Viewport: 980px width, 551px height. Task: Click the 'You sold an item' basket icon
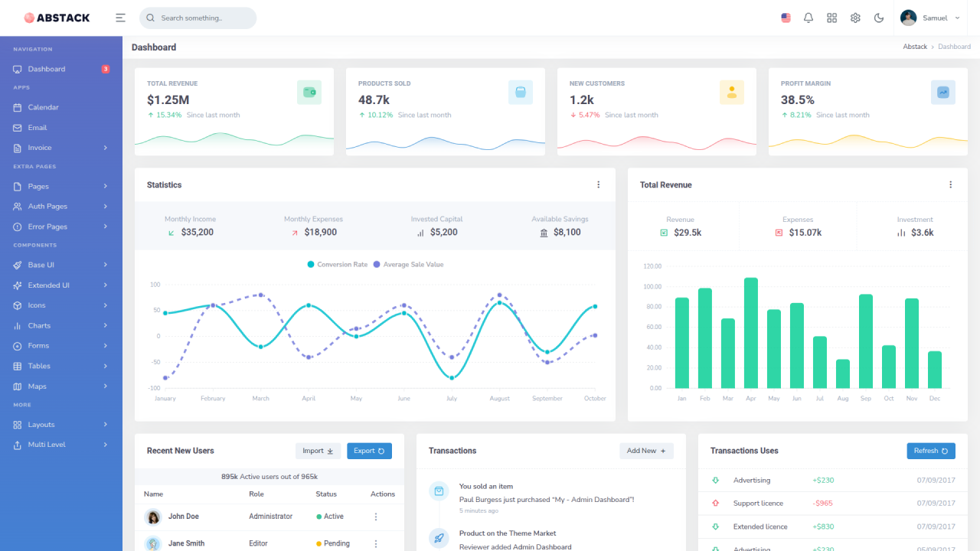click(x=439, y=491)
